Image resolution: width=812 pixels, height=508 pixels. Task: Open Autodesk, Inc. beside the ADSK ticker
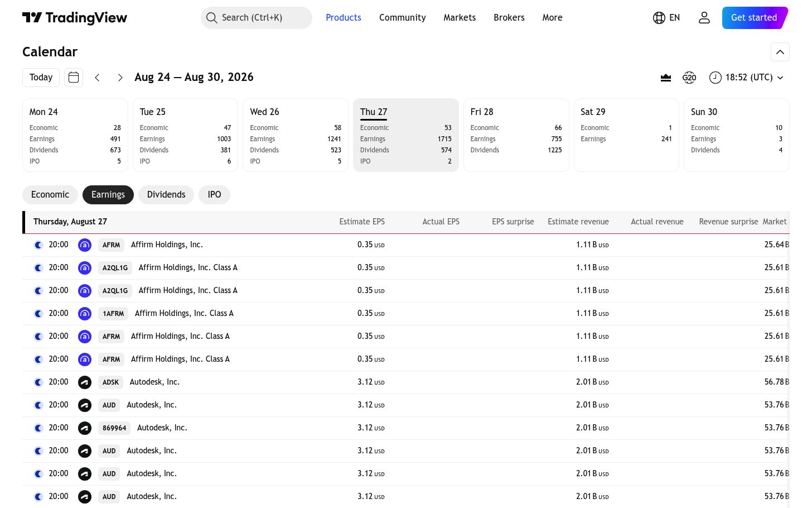[154, 382]
